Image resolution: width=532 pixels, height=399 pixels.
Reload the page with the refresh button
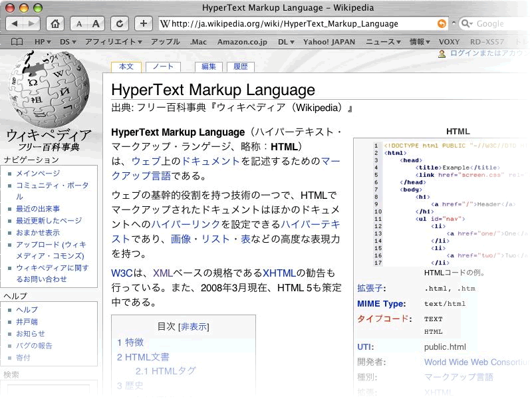[120, 24]
